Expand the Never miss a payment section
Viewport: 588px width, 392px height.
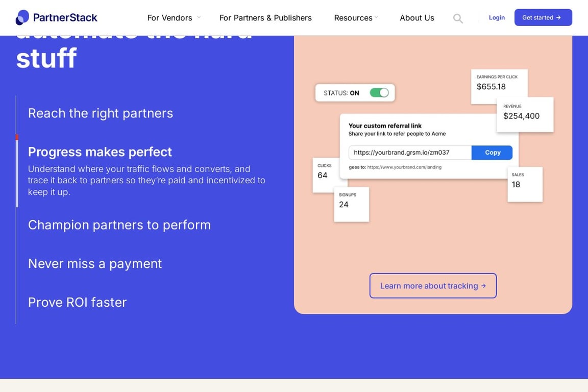point(95,263)
